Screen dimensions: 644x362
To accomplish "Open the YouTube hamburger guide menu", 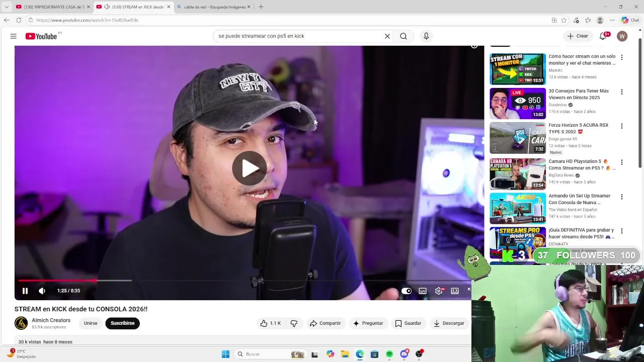I will pyautogui.click(x=14, y=36).
